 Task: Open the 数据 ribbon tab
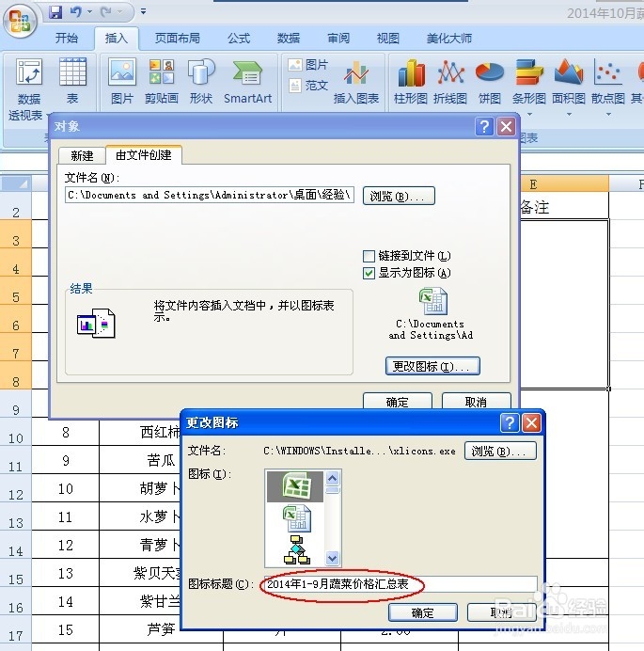[289, 39]
